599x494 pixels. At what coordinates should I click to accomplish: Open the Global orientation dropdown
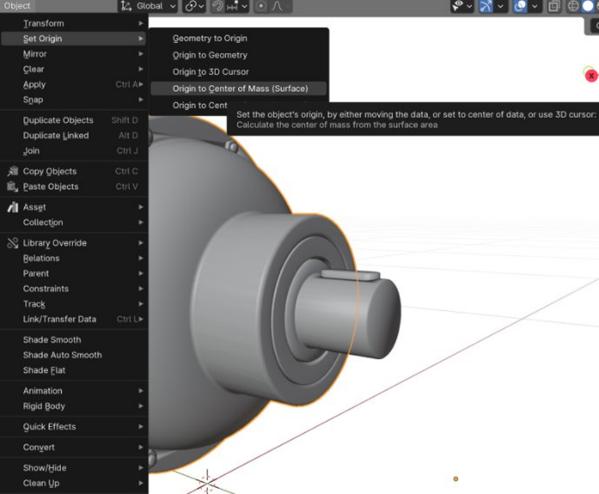click(148, 6)
